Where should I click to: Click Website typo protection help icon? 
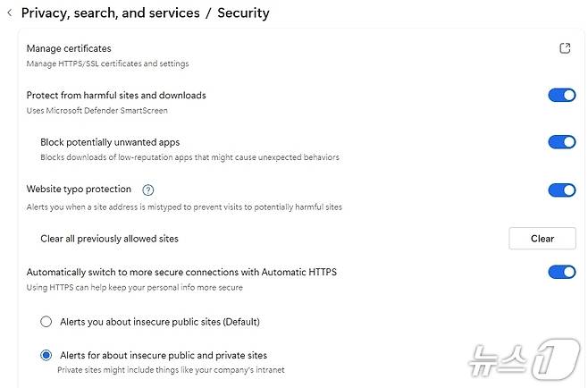(x=148, y=190)
